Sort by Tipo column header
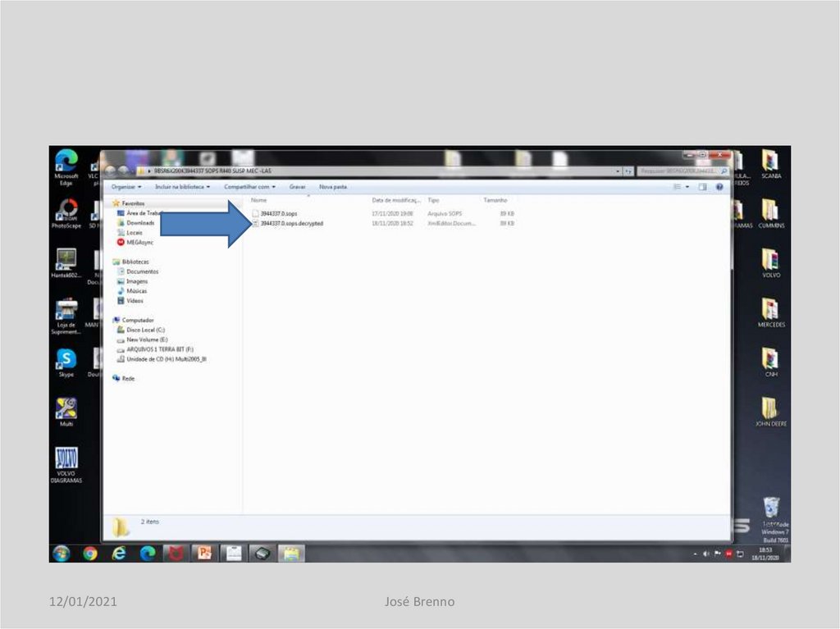 coord(433,200)
